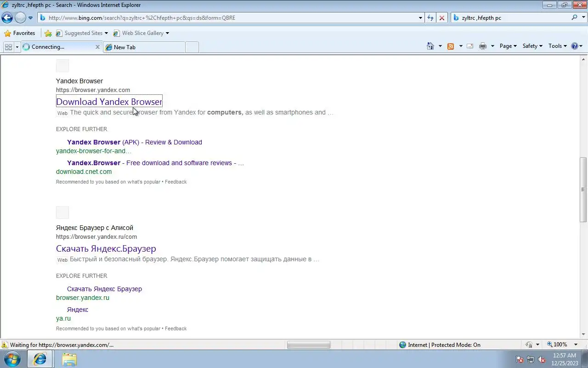Open the Скачать Яндекс Браузер explore link
The height and width of the screenshot is (368, 588).
104,289
